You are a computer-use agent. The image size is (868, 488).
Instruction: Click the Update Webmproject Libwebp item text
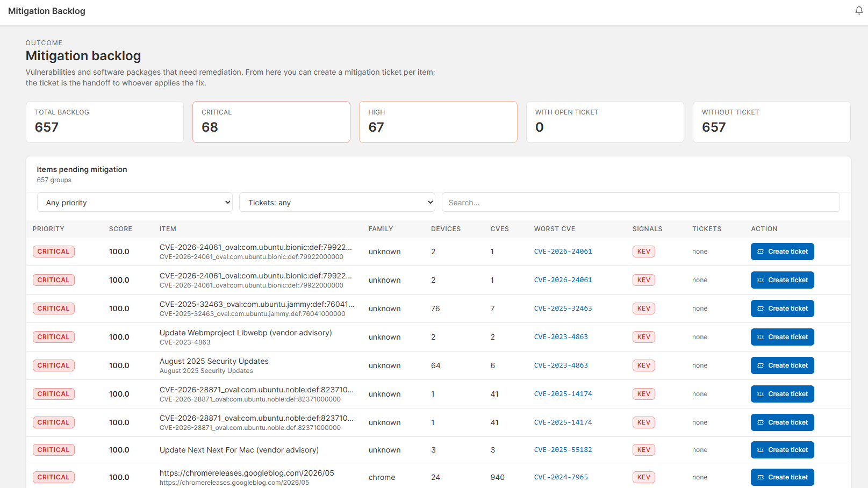coord(246,333)
